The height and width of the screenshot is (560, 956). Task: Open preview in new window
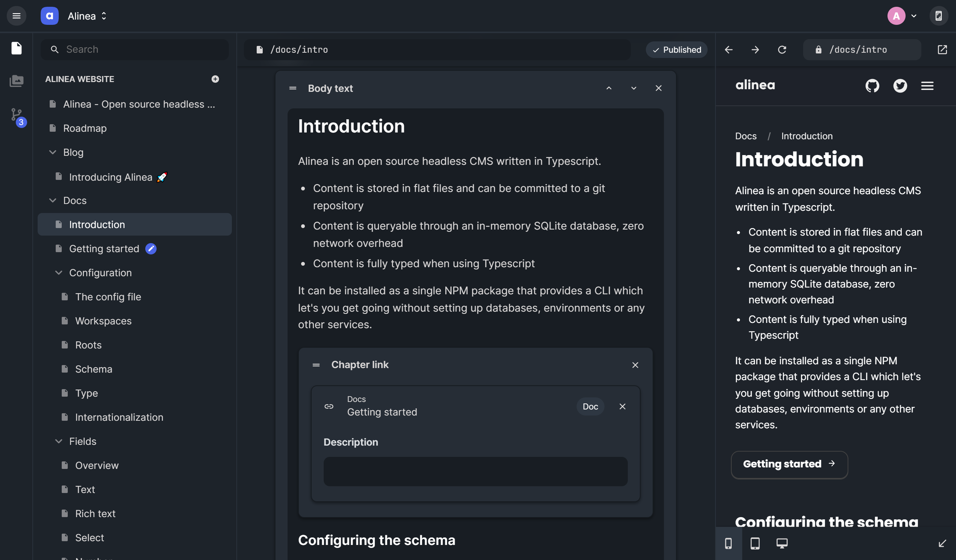tap(942, 49)
